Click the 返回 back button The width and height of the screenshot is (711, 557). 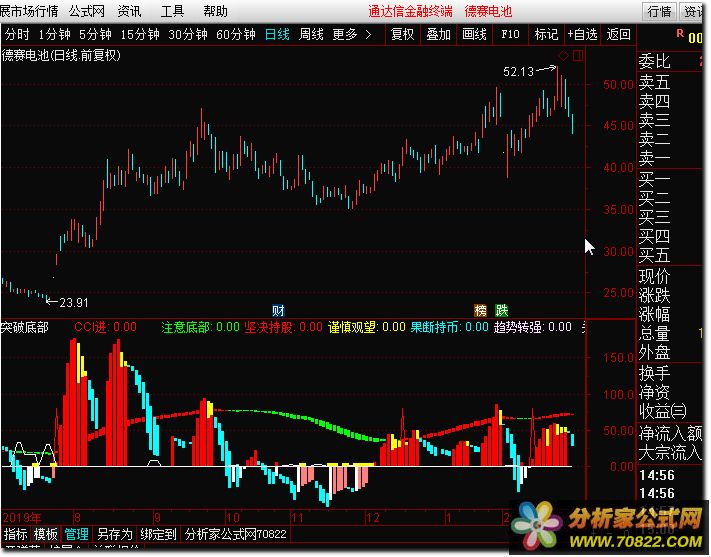click(620, 34)
